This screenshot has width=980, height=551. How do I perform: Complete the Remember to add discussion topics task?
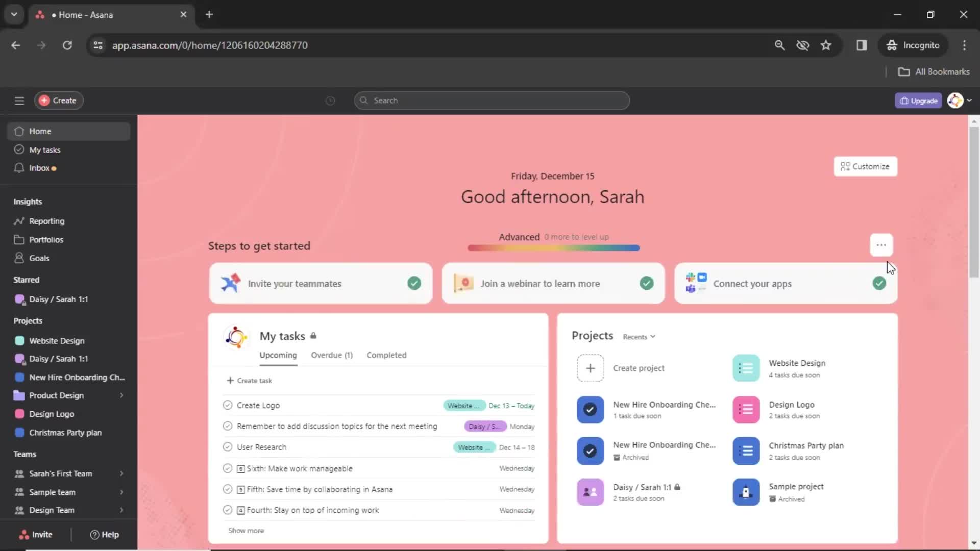[228, 426]
